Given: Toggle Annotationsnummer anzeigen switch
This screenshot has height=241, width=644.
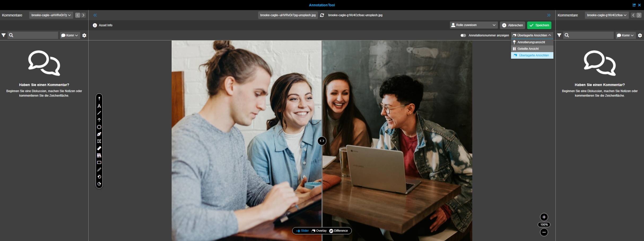Looking at the screenshot, I should point(463,35).
